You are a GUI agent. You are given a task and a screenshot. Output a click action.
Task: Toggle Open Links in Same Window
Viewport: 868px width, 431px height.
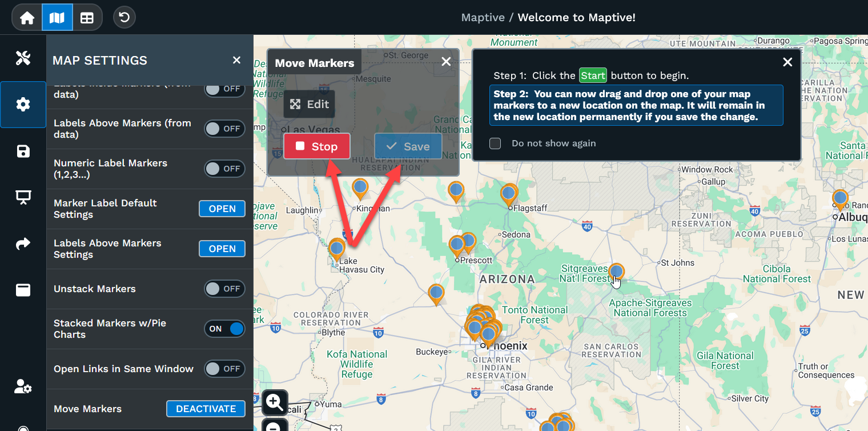coord(224,369)
